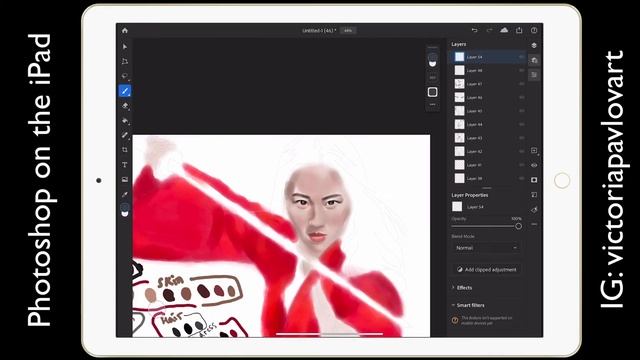Toggle visibility of Layer 45

click(x=521, y=111)
